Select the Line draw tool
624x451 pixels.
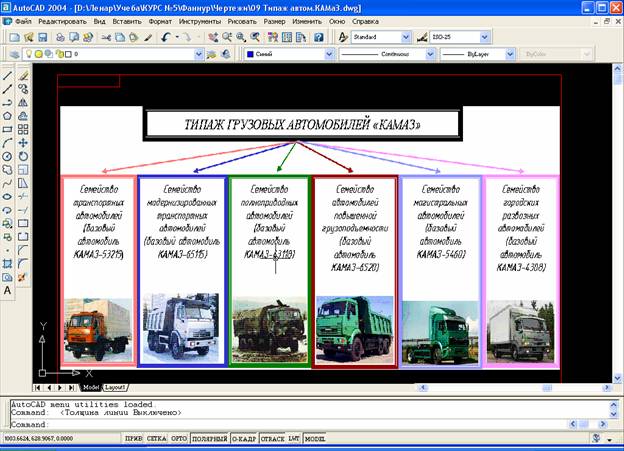click(7, 75)
